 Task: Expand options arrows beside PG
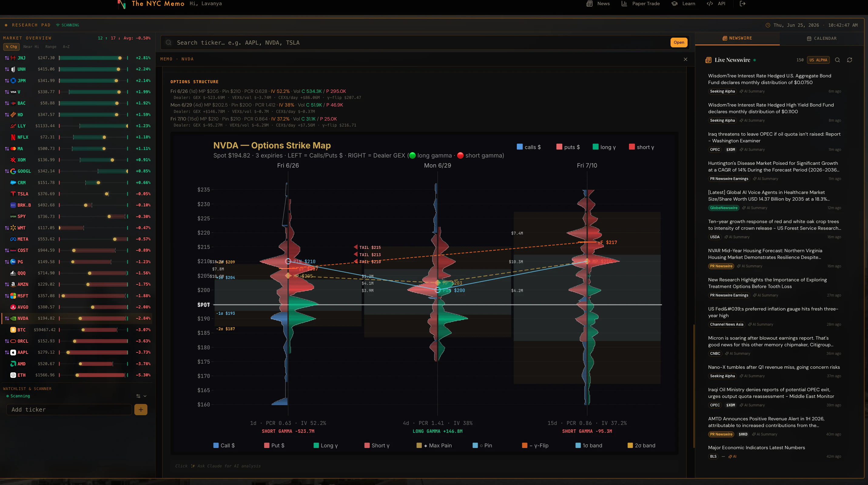7,262
